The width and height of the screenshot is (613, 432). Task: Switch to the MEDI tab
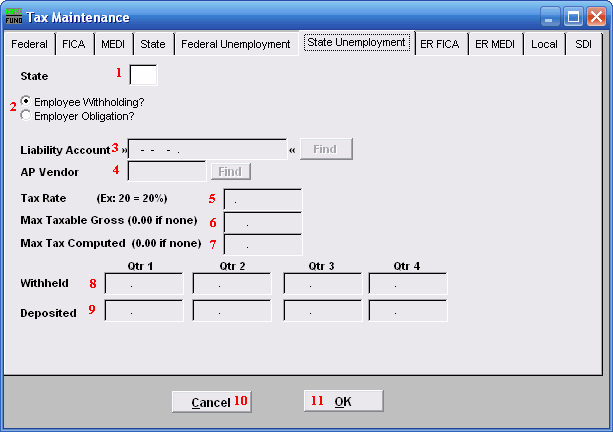(x=114, y=45)
